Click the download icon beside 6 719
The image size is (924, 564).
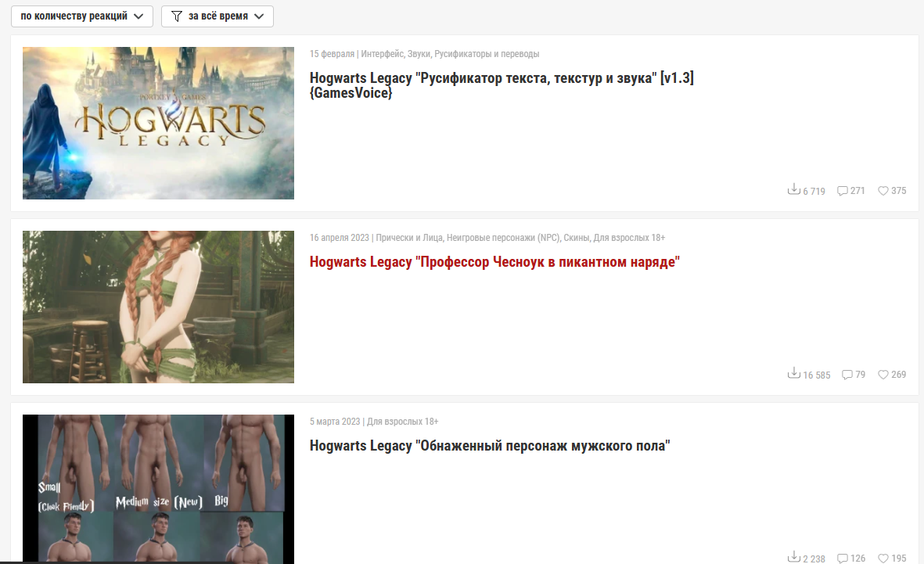click(794, 189)
